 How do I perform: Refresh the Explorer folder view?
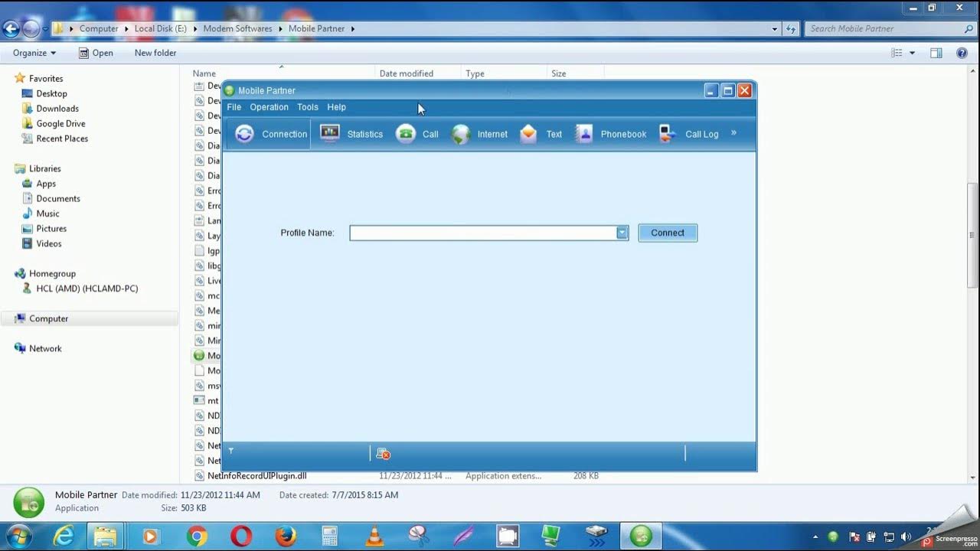pos(791,29)
